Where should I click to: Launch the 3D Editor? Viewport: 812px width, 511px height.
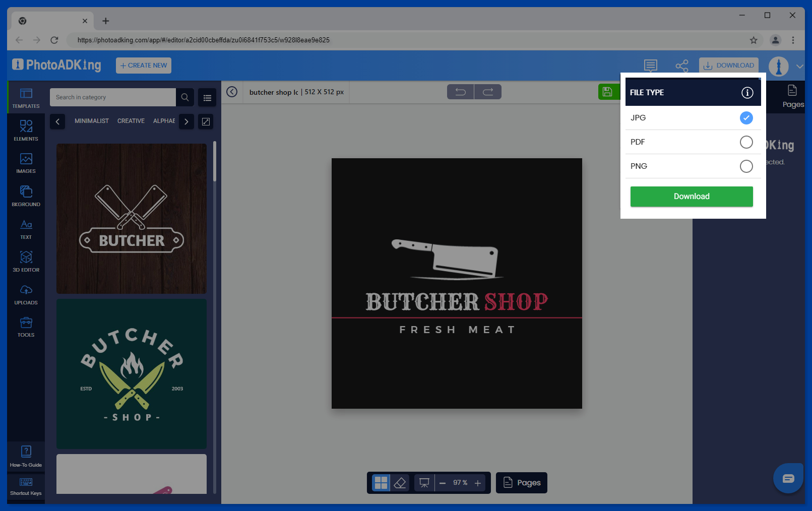tap(26, 261)
